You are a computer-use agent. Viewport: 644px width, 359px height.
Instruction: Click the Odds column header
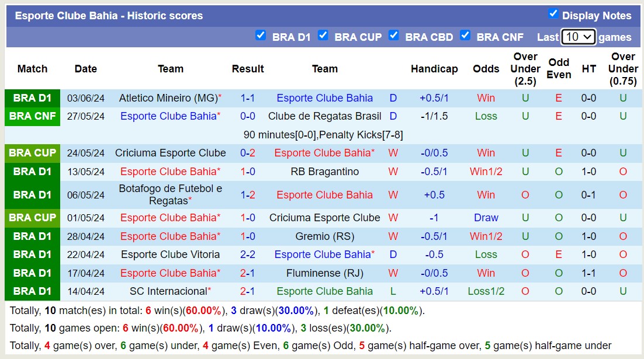click(486, 69)
